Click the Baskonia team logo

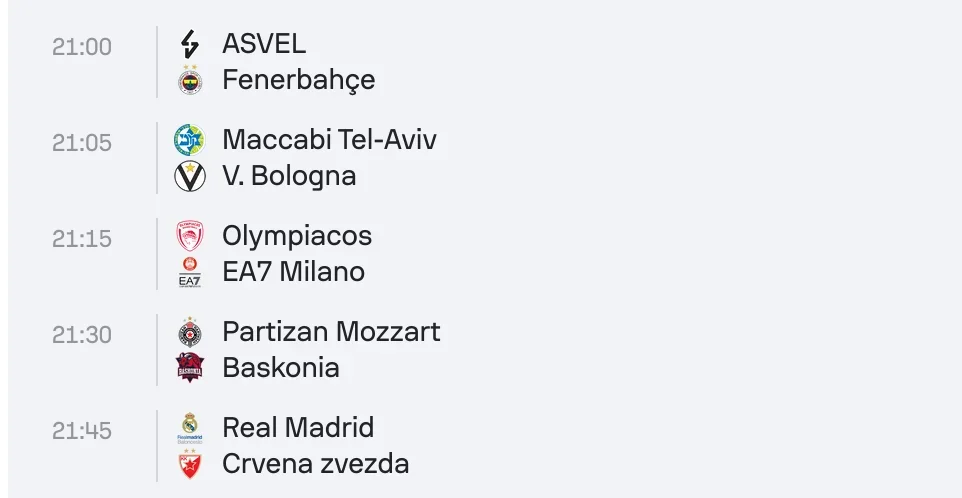point(189,368)
